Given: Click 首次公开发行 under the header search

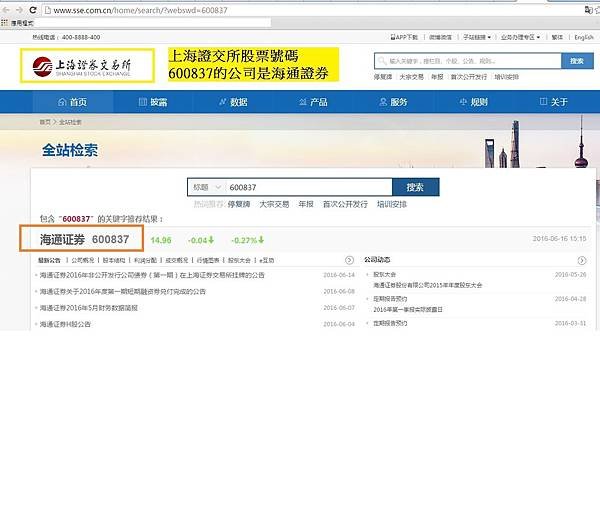Looking at the screenshot, I should point(469,77).
